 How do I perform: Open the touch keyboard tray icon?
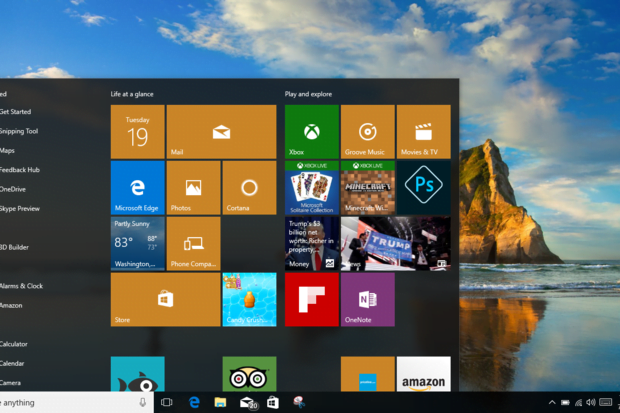605,402
